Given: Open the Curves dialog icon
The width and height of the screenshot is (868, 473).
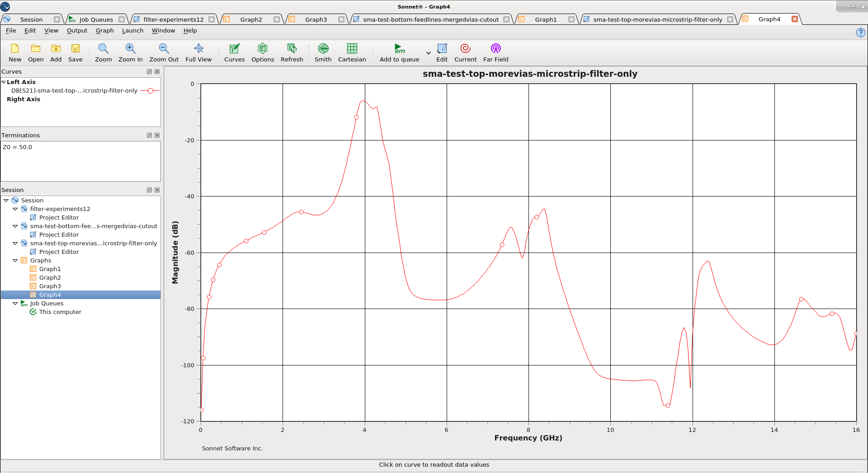Looking at the screenshot, I should coord(235,48).
